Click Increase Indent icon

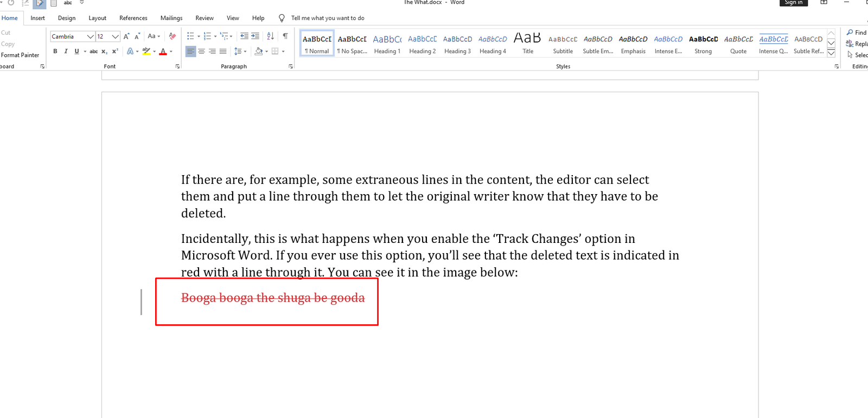255,36
